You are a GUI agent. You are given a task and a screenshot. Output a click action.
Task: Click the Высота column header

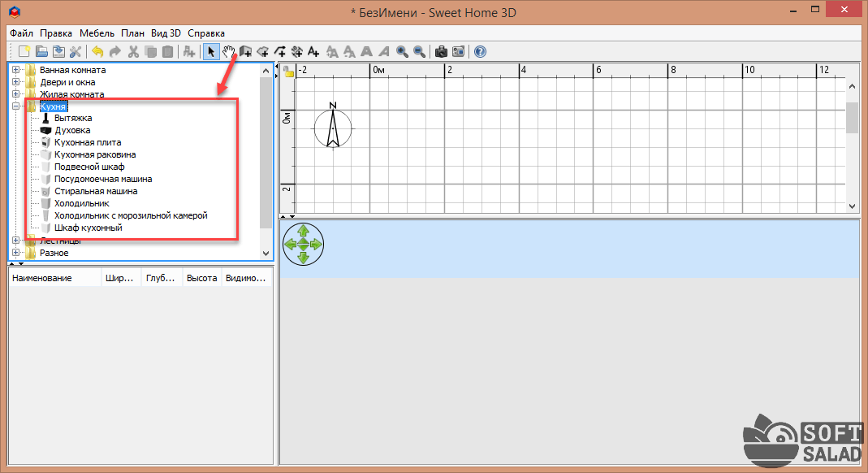201,278
